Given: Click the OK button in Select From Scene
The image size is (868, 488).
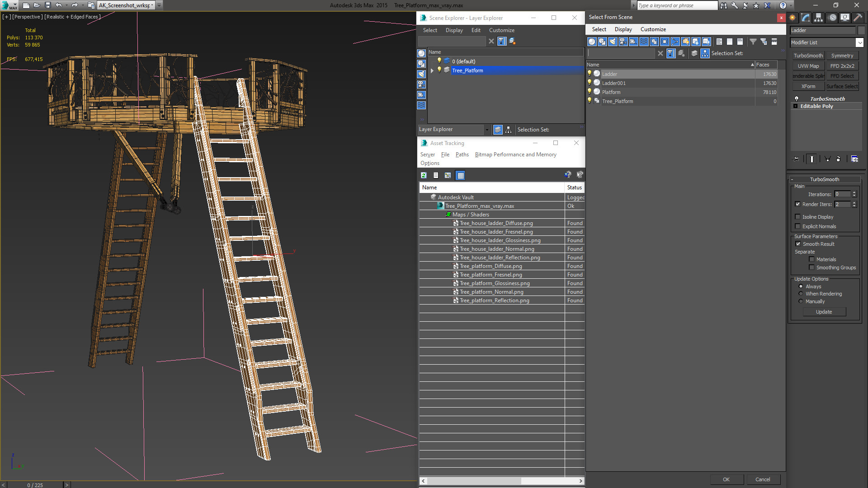Looking at the screenshot, I should tap(726, 479).
